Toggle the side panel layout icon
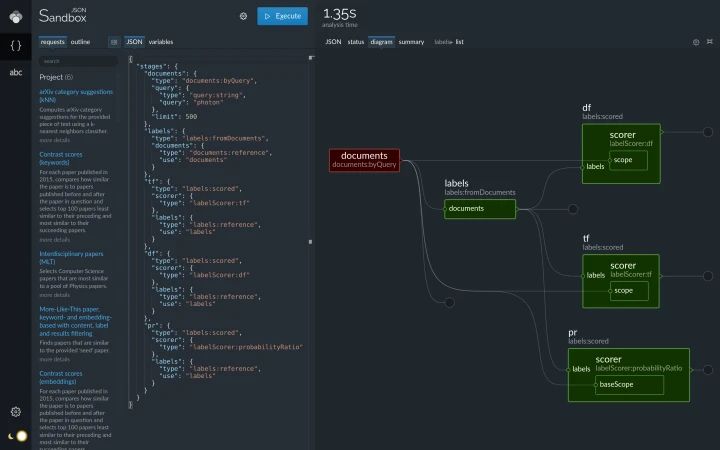This screenshot has width=720, height=450. coord(114,42)
